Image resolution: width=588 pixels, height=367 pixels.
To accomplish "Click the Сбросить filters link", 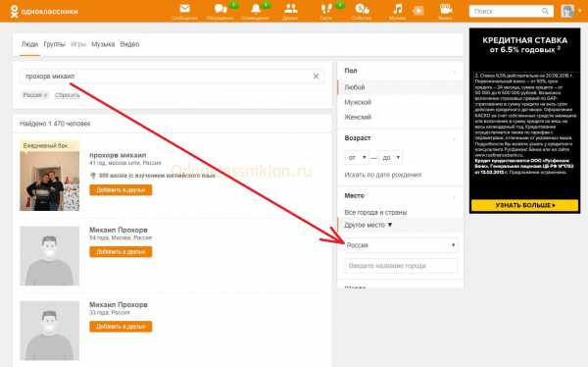I will coord(68,95).
